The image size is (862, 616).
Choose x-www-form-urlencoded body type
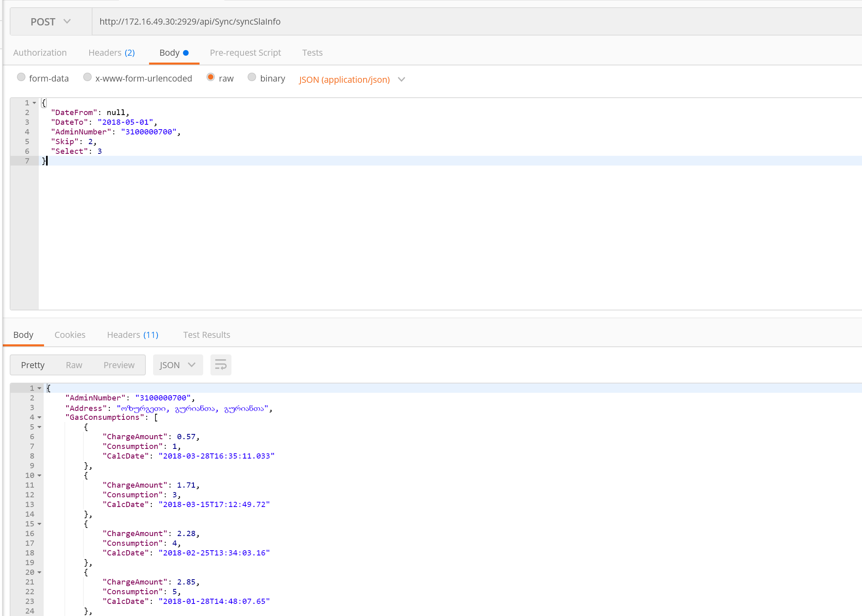click(x=87, y=77)
